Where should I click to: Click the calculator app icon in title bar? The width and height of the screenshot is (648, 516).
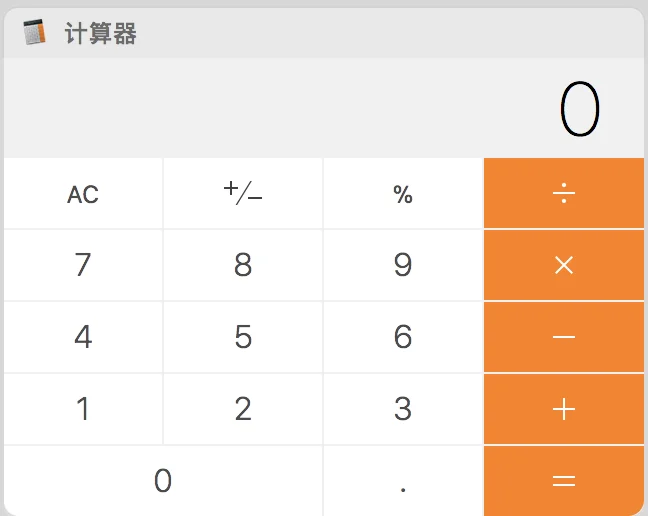(x=34, y=32)
